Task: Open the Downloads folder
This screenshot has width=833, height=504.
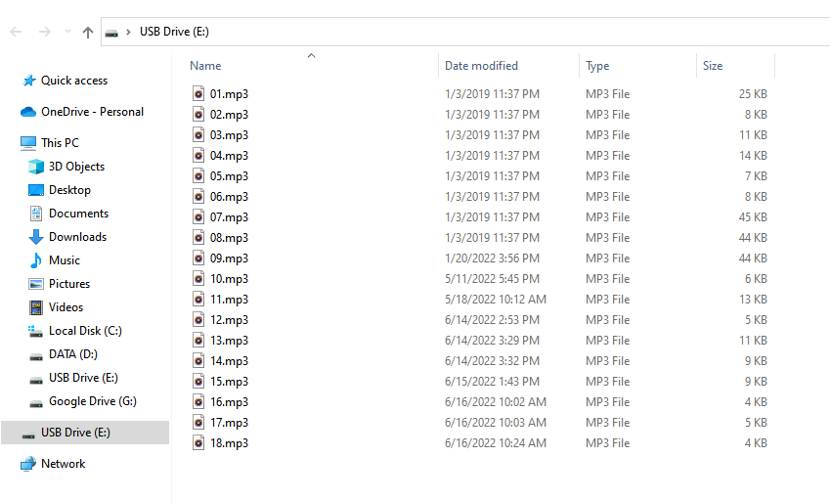Action: (78, 237)
